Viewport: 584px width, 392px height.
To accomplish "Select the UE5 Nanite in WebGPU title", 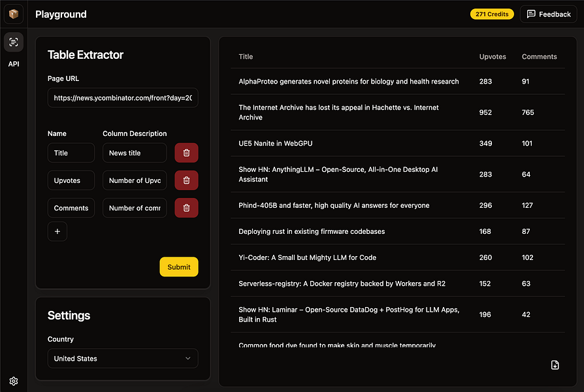I will click(276, 143).
